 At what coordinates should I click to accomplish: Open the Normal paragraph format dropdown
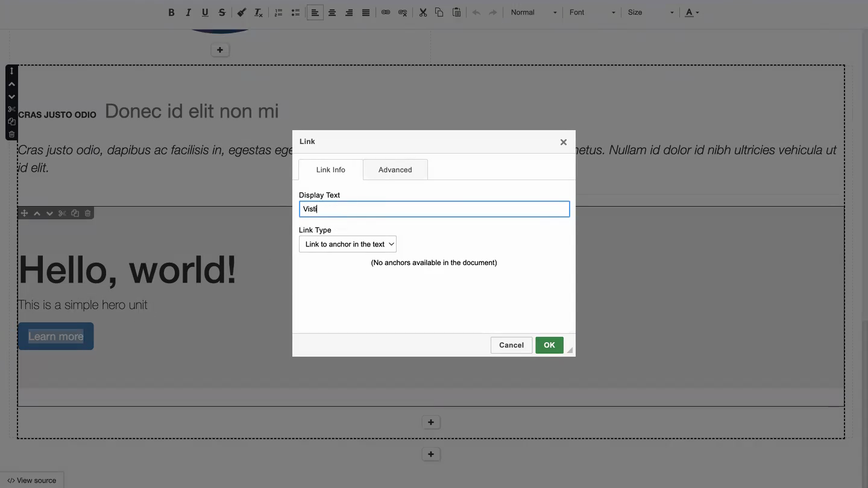(533, 13)
